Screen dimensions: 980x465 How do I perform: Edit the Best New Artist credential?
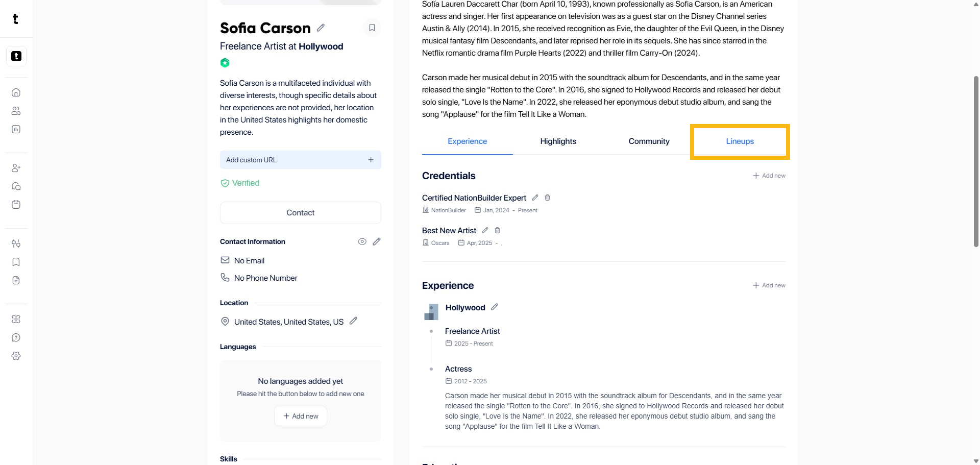tap(485, 230)
